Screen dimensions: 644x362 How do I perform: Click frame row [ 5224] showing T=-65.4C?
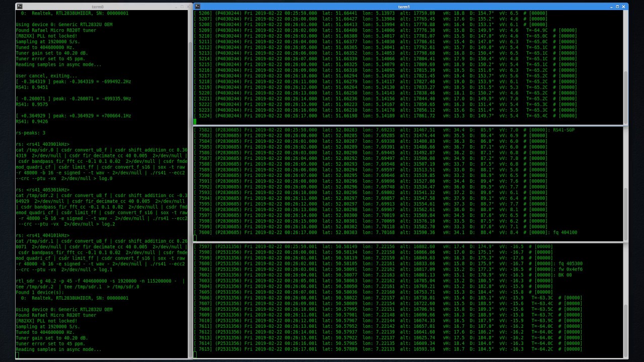[x=386, y=116]
